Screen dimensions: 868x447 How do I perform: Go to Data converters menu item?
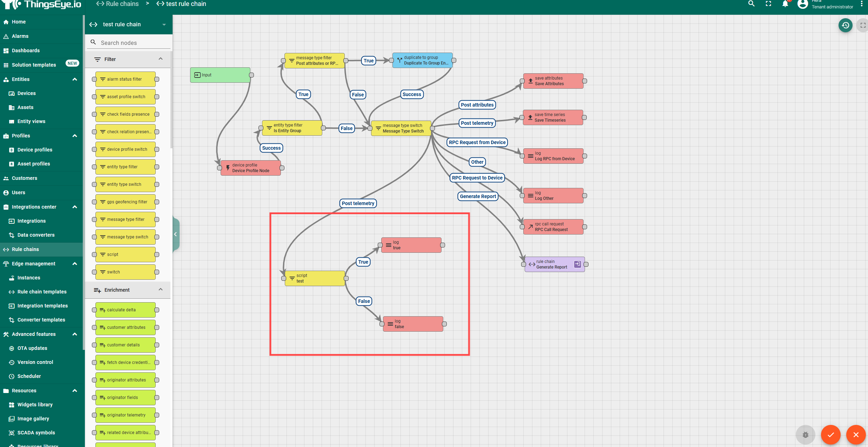pos(36,235)
